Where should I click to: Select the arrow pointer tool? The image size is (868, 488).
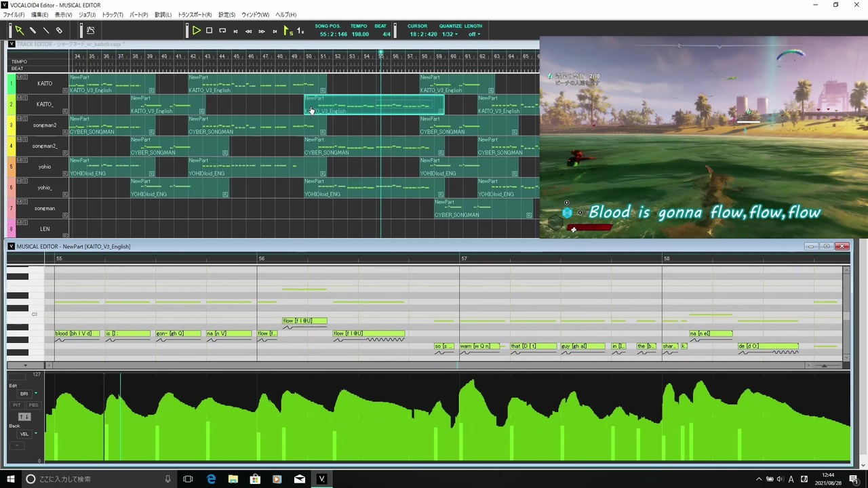tap(19, 30)
